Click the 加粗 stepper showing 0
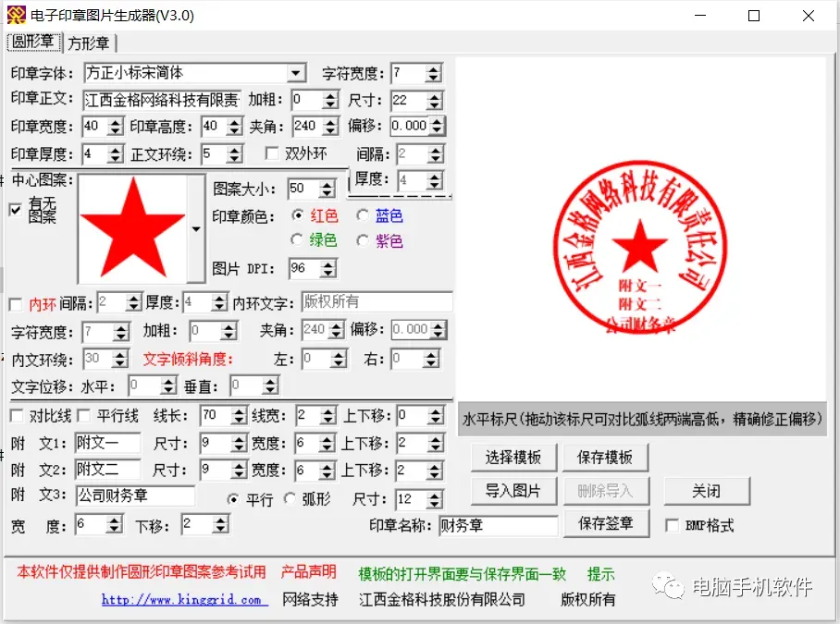 pyautogui.click(x=315, y=100)
